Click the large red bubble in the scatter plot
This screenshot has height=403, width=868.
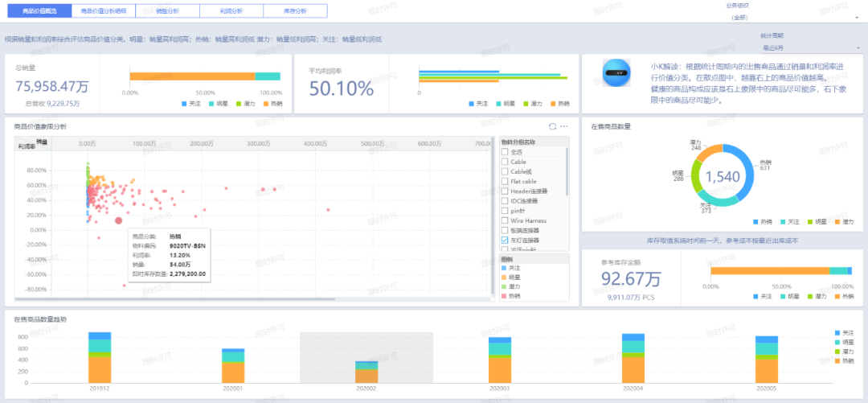click(x=119, y=220)
